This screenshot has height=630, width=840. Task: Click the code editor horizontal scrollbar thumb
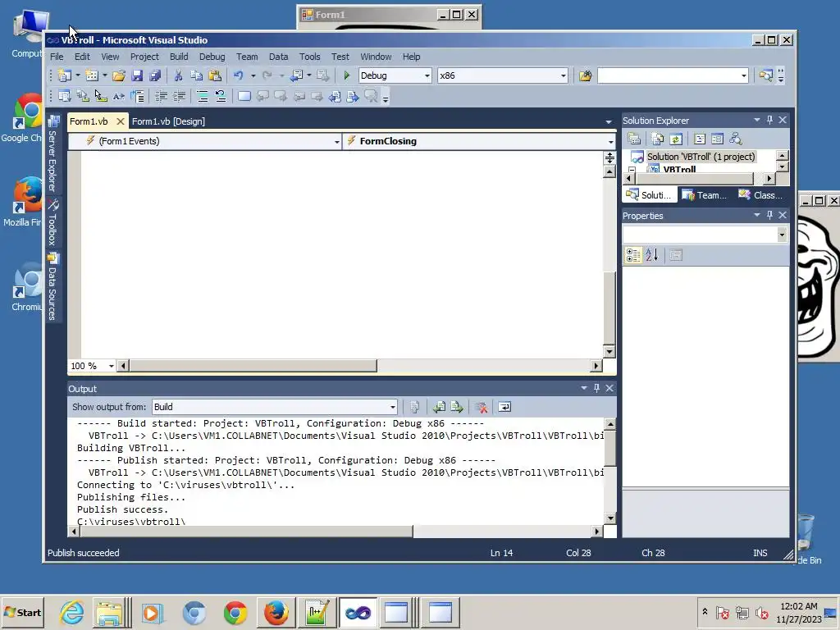pyautogui.click(x=253, y=366)
